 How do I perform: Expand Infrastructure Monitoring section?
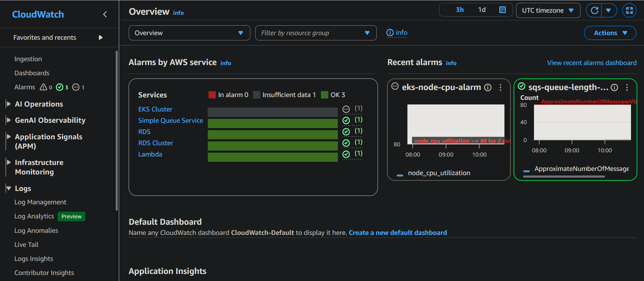click(x=8, y=162)
